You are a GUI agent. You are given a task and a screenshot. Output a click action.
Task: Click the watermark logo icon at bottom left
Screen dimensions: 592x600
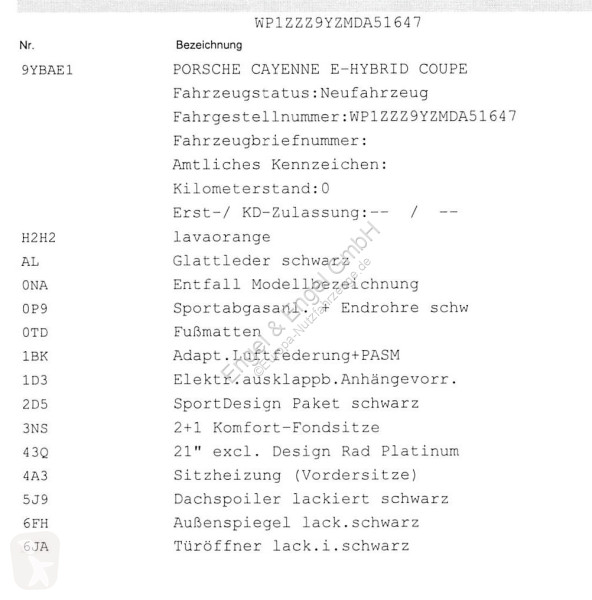[x=35, y=561]
